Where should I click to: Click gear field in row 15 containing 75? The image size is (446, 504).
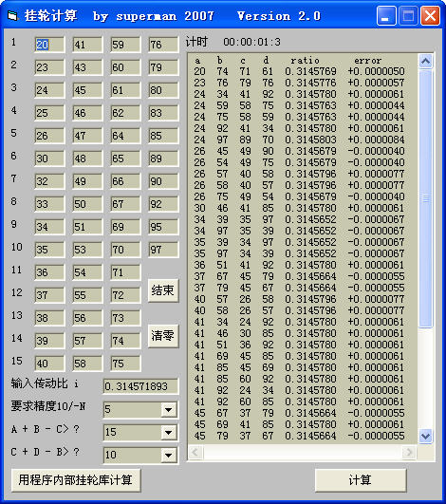click(x=125, y=364)
